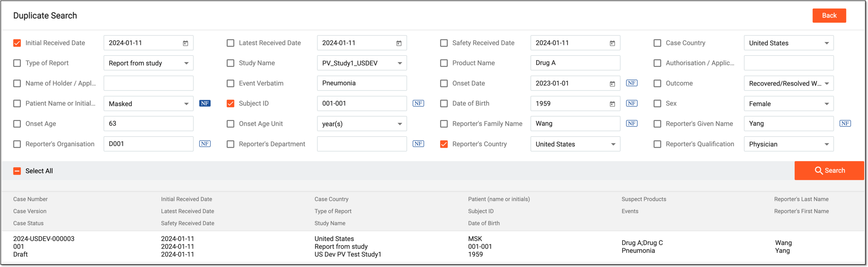The height and width of the screenshot is (267, 868).
Task: Edit the Product Name field containing Drug A
Action: coord(575,63)
